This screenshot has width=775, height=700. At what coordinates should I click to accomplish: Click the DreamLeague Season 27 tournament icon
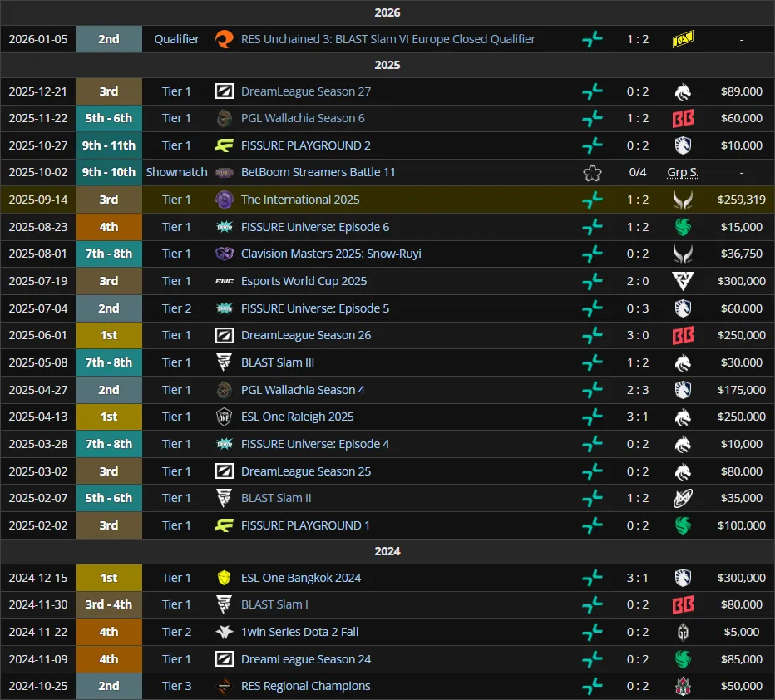pyautogui.click(x=225, y=91)
